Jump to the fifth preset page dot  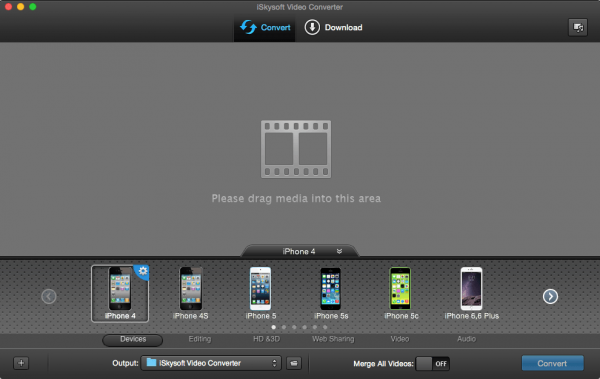coord(315,327)
